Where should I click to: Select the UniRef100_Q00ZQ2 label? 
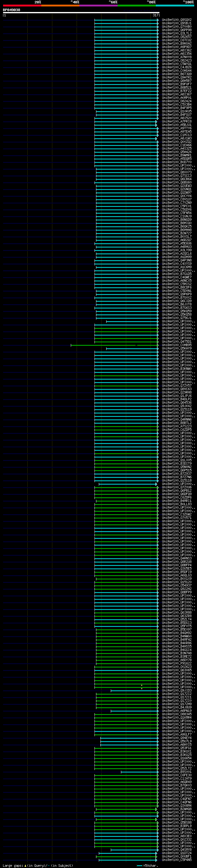click(177, 142)
